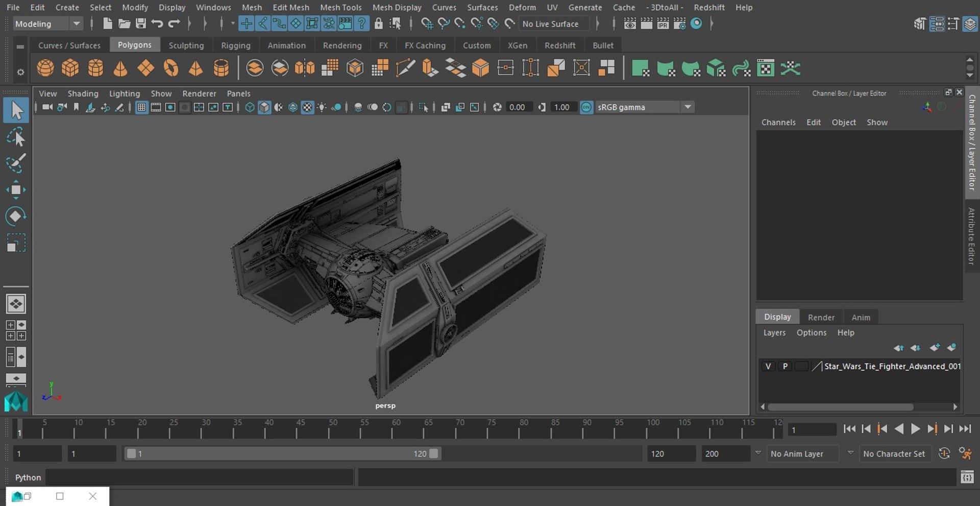Screen dimensions: 980x506
Task: Select the Move tool in the toolbox
Action: click(x=16, y=190)
